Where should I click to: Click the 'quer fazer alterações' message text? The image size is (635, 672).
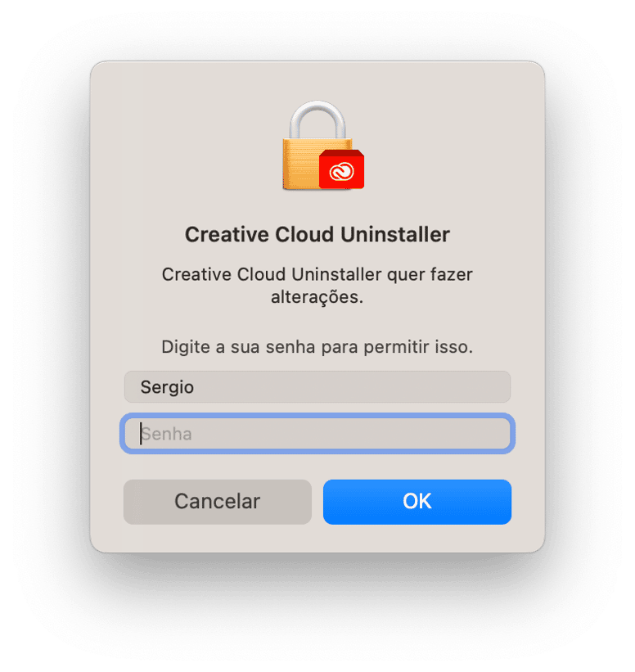[x=317, y=286]
